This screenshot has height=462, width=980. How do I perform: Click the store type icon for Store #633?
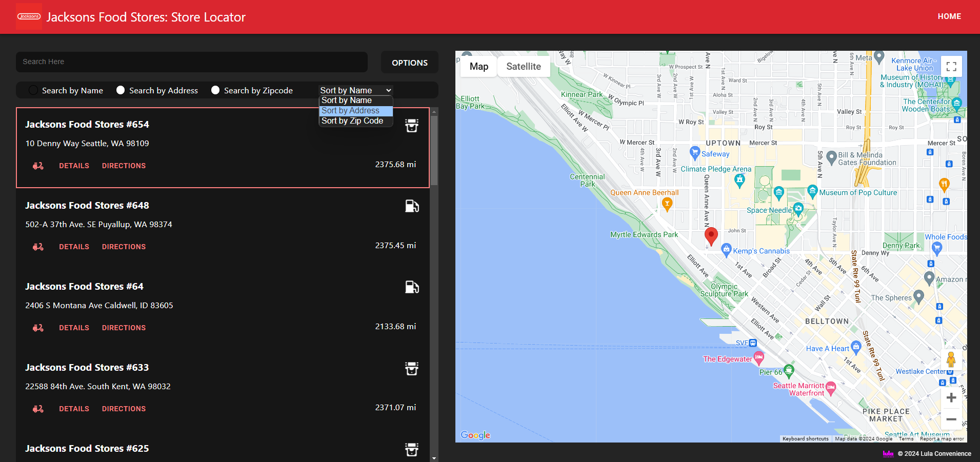(x=412, y=368)
